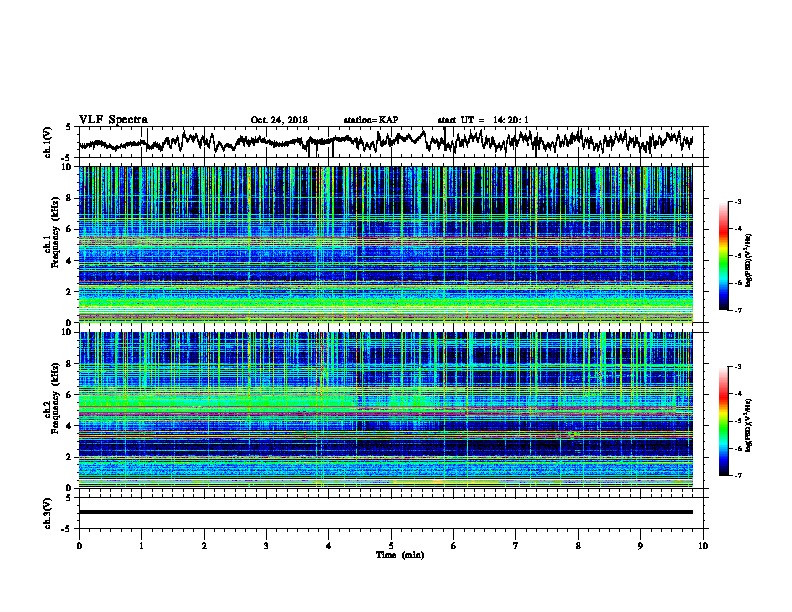Click the 6 kHz tick label on ch.2 spectrogram
The height and width of the screenshot is (612, 792).
point(70,395)
